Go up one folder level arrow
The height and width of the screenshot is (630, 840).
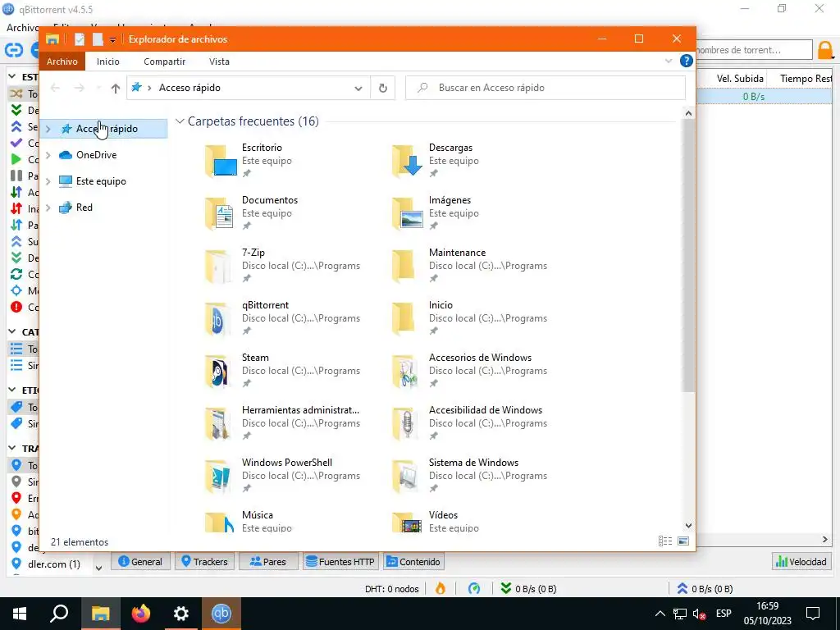115,88
